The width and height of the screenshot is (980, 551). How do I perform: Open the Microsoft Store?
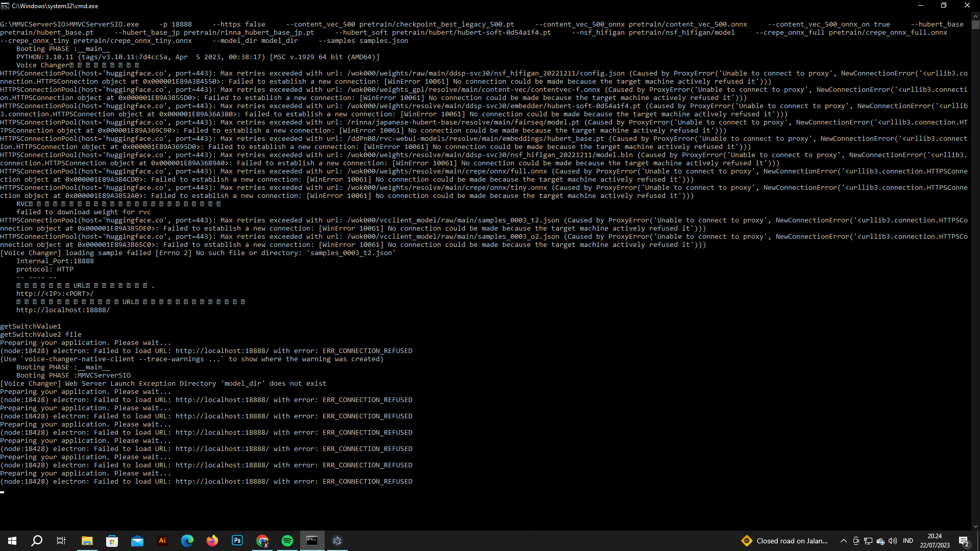[112, 540]
